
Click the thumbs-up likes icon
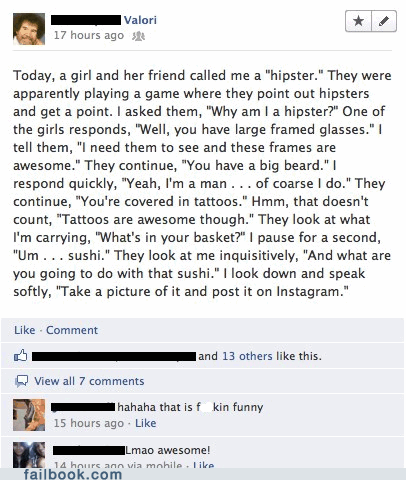(x=21, y=356)
